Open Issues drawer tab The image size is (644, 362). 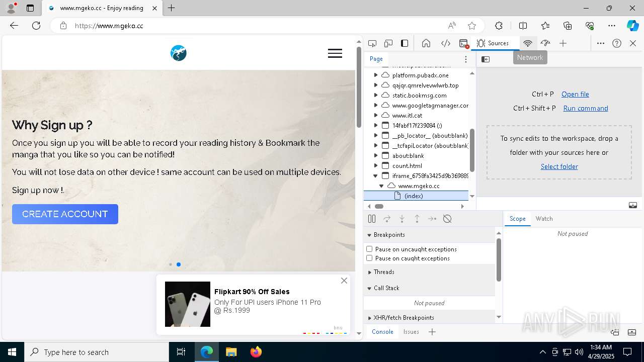click(411, 332)
